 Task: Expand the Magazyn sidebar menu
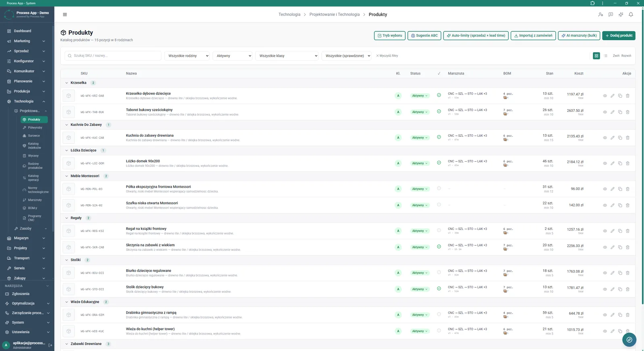(26, 238)
